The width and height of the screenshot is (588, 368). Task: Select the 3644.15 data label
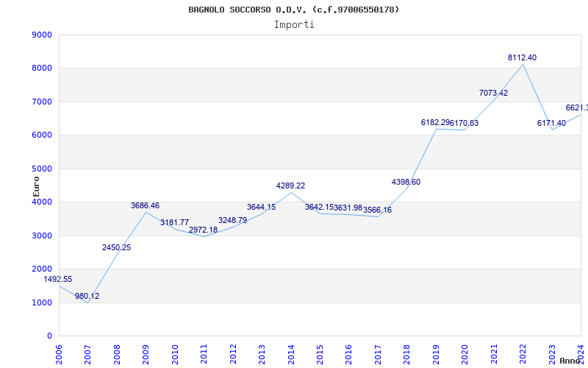[262, 208]
